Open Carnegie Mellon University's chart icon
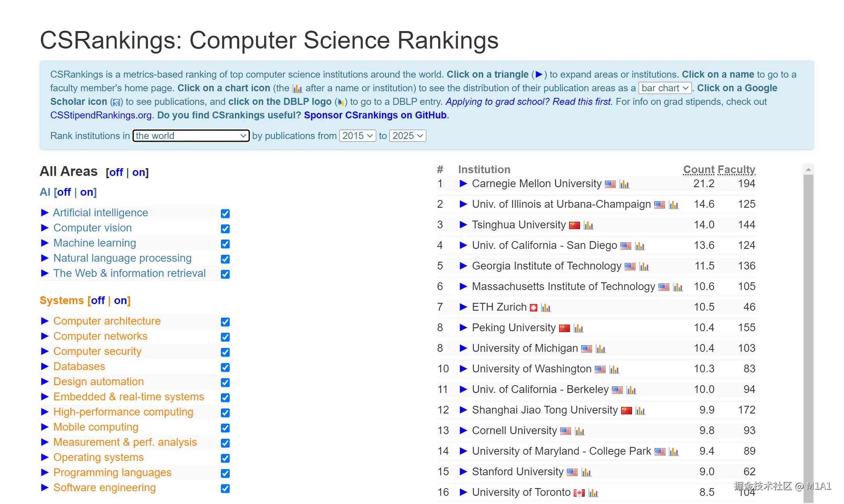Screen dimensions: 844x504 624,184
